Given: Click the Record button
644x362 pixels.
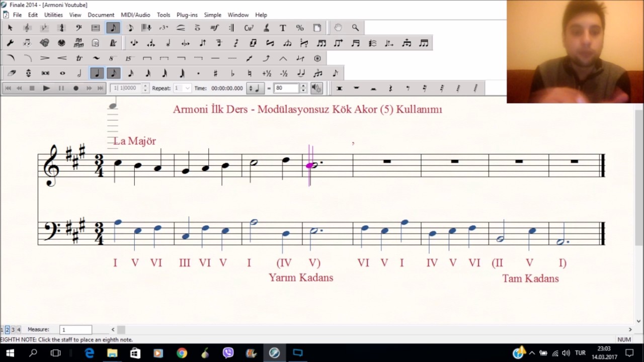Looking at the screenshot, I should coord(76,88).
